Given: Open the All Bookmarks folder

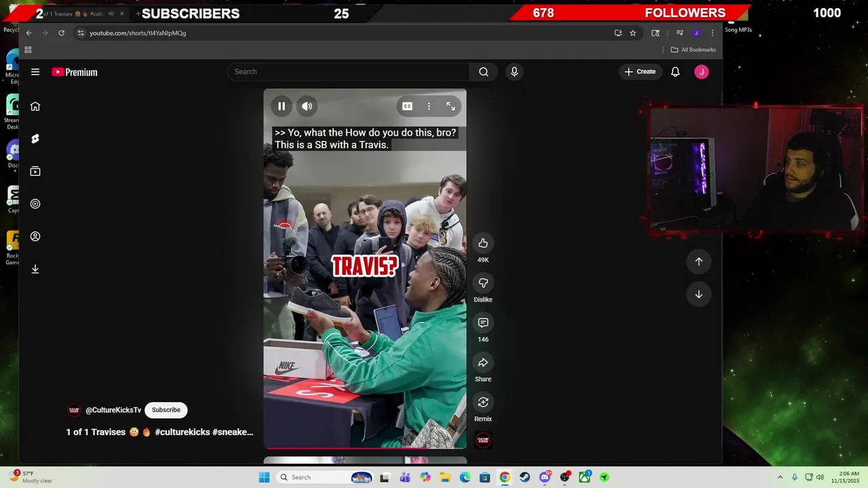Looking at the screenshot, I should pyautogui.click(x=693, y=49).
